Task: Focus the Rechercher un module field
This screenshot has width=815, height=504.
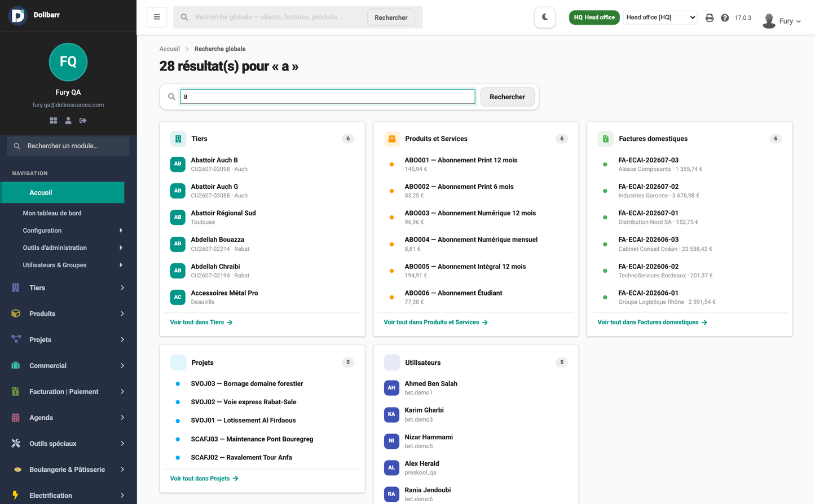Action: pyautogui.click(x=68, y=146)
